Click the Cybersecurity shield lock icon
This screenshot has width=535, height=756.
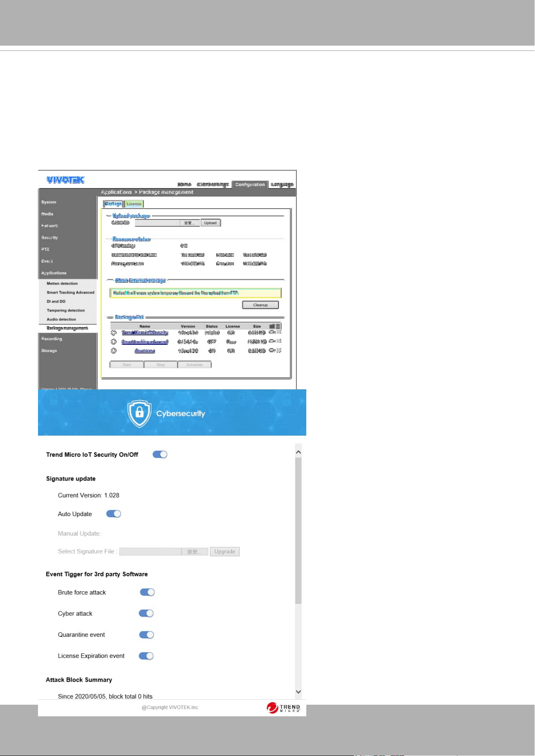[x=139, y=414]
